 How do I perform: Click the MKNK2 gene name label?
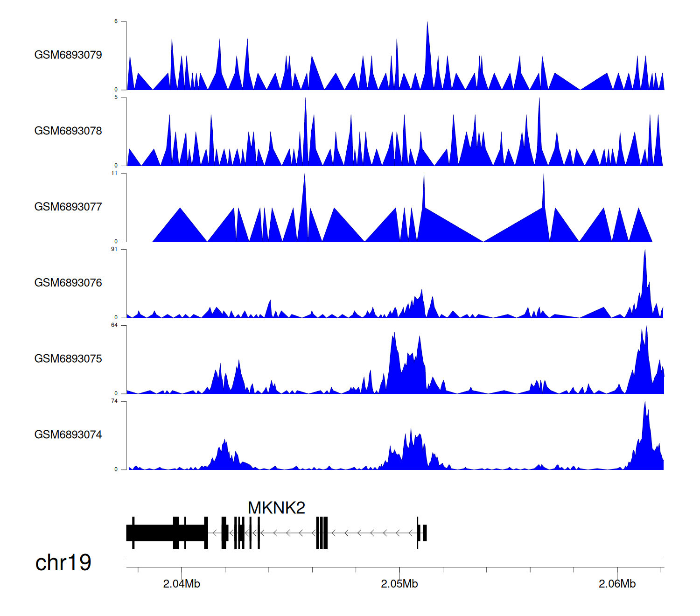(276, 508)
